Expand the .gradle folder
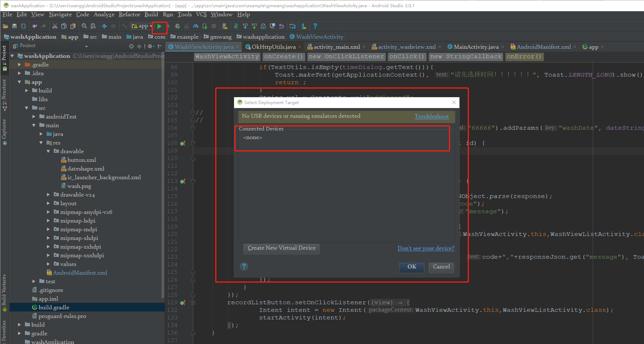Image resolution: width=644 pixels, height=344 pixels. (x=20, y=64)
